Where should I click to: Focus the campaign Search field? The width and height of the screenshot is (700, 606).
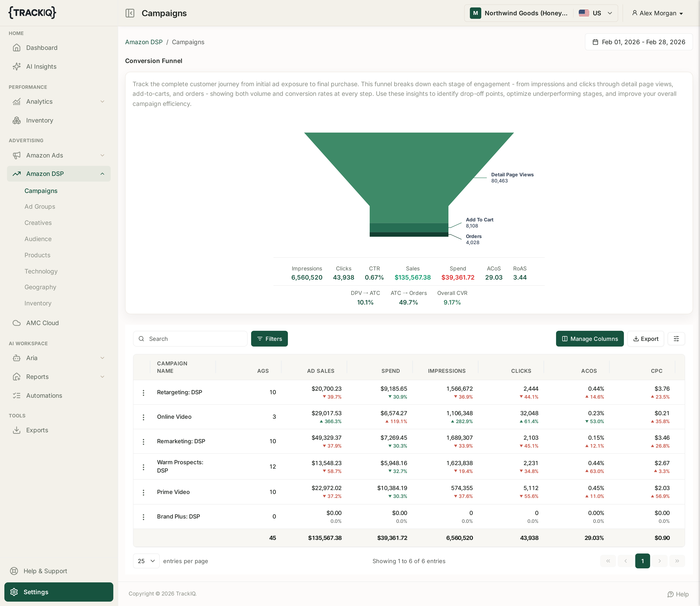click(190, 339)
